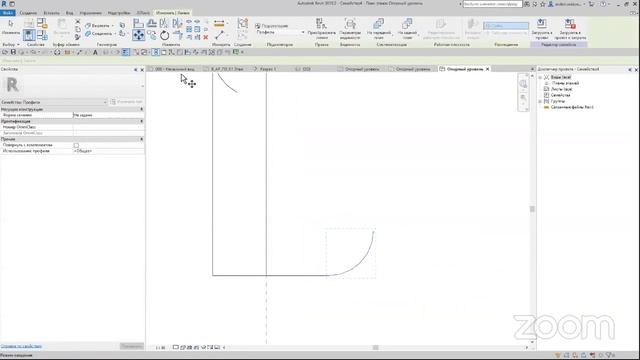Close the active reference level view tab
640x360 pixels.
[487, 69]
